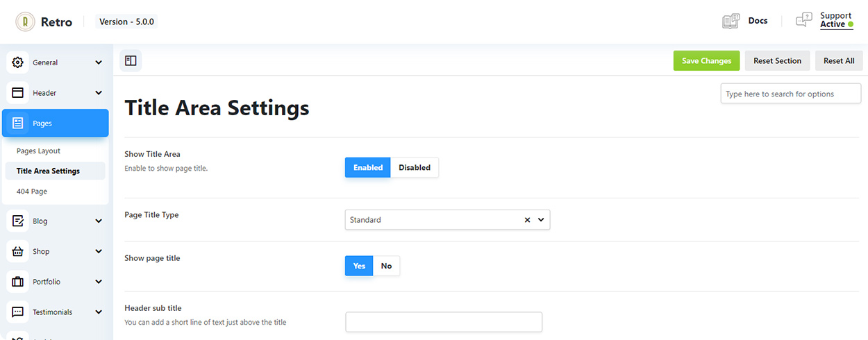
Task: Open the Blog edit icon section
Action: (18, 221)
